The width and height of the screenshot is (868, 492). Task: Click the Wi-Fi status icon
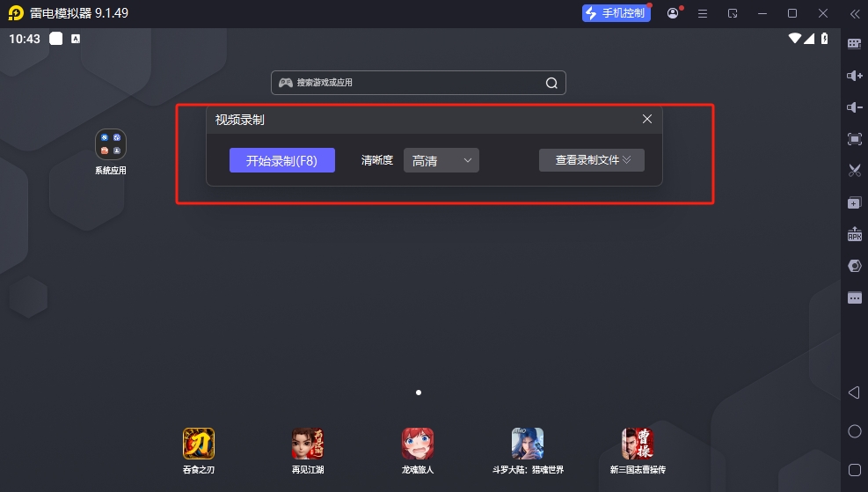coord(794,38)
